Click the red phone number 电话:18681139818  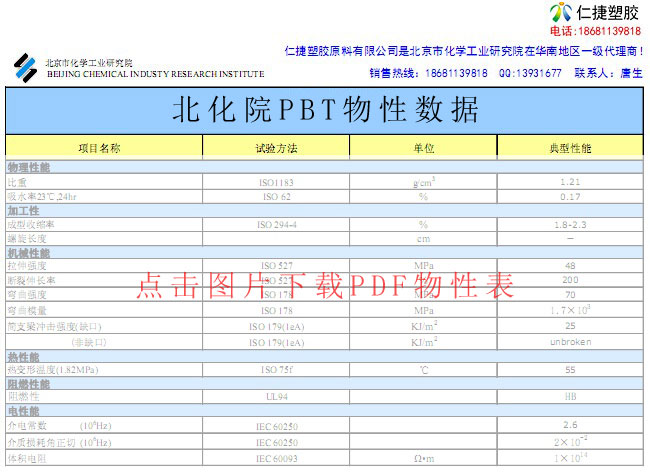595,31
